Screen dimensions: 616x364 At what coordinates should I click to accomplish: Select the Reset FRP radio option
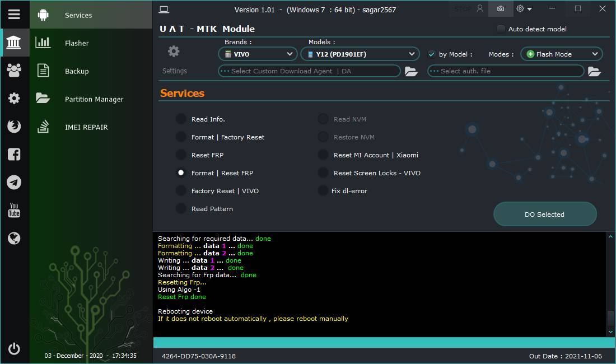coord(181,155)
